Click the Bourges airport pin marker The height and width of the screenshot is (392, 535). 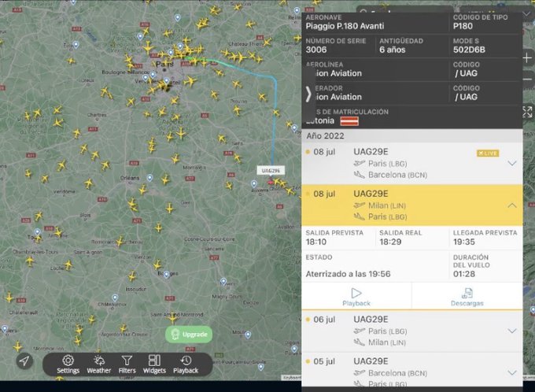tap(166, 274)
